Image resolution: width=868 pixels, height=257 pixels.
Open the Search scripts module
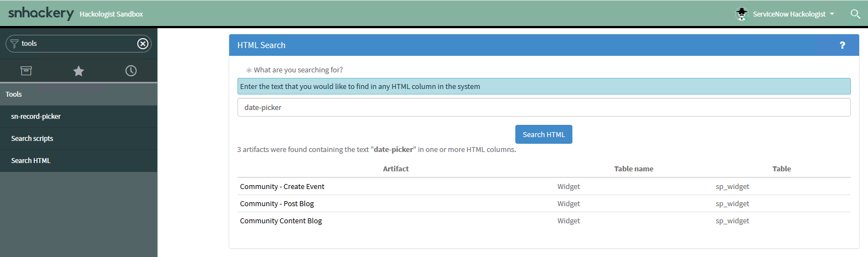[x=32, y=139]
